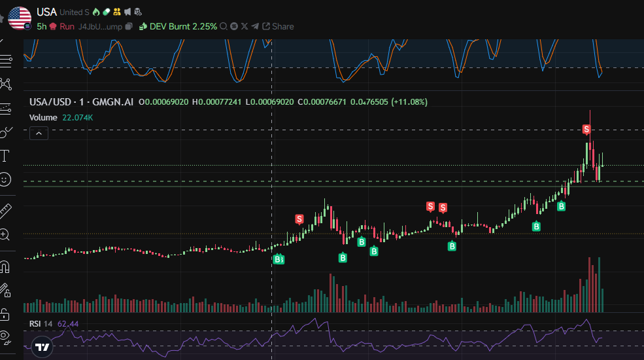The image size is (644, 360).
Task: Select the Fibonacci retracement drawing tool
Action: (6, 61)
